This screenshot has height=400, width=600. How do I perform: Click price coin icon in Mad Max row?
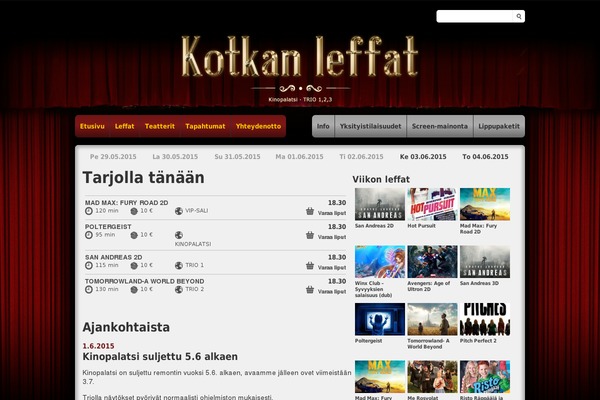[x=134, y=211]
